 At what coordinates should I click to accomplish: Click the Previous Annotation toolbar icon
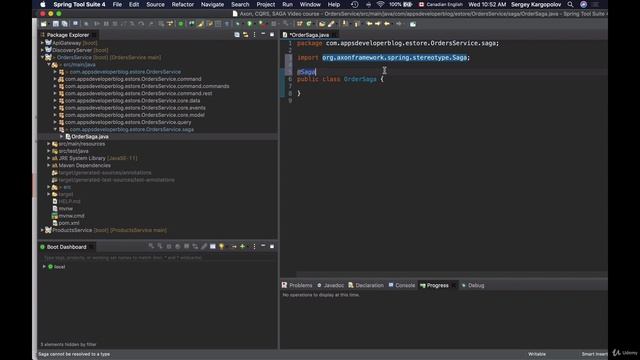point(357,24)
